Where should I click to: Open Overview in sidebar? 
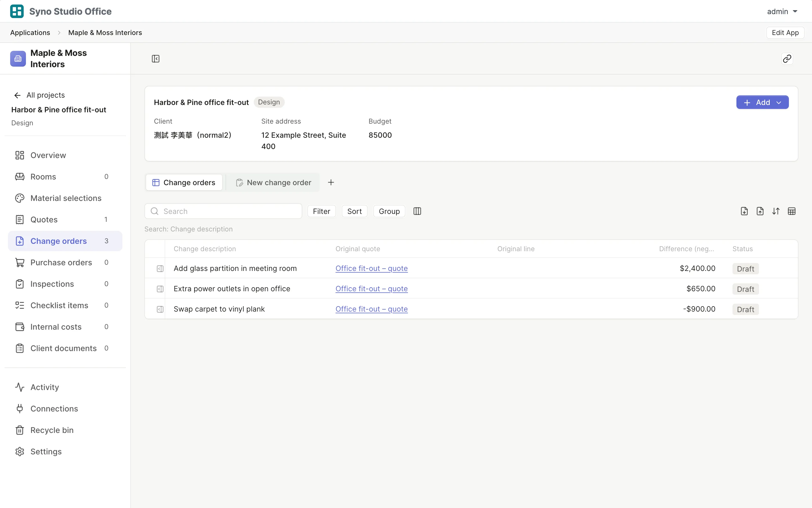(x=65, y=155)
